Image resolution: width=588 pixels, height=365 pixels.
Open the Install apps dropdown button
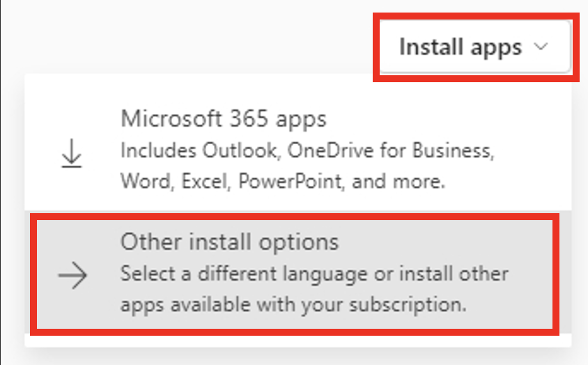coord(475,47)
